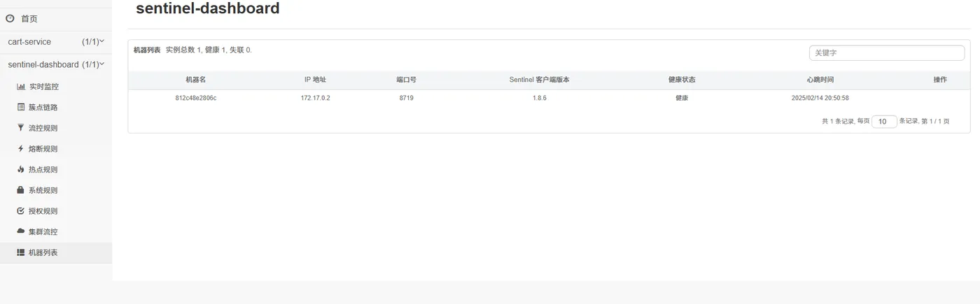
Task: Click the grid icon for 机器列表
Action: click(x=21, y=252)
